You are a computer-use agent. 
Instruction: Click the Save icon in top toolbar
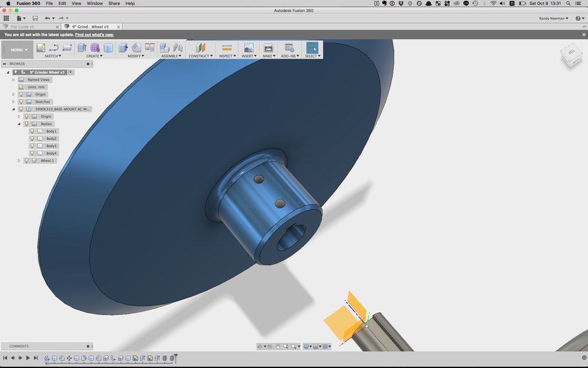[x=35, y=18]
